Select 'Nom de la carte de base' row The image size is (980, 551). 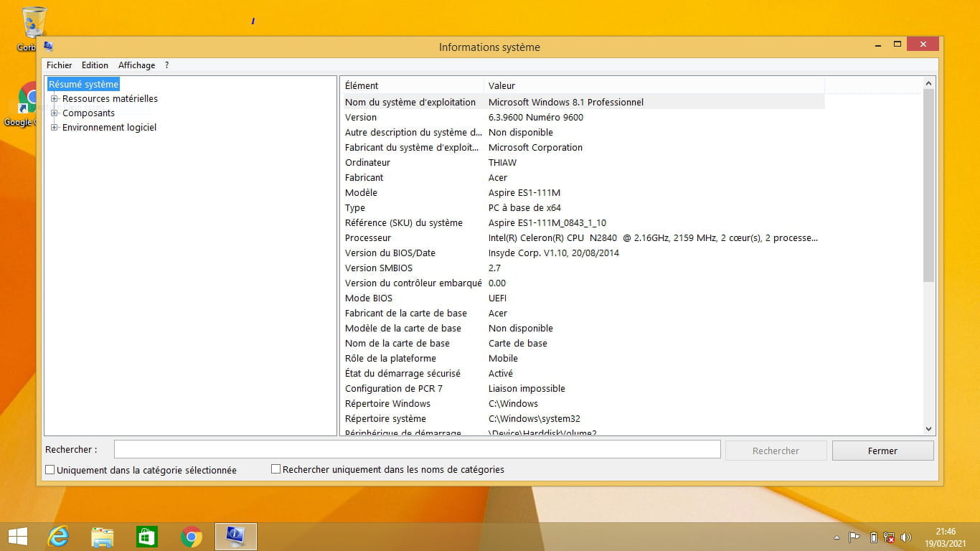(x=584, y=343)
